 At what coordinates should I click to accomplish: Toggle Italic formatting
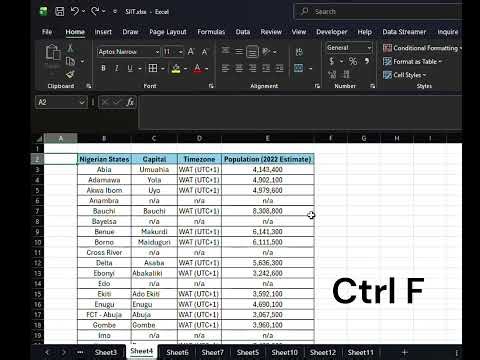pos(117,68)
